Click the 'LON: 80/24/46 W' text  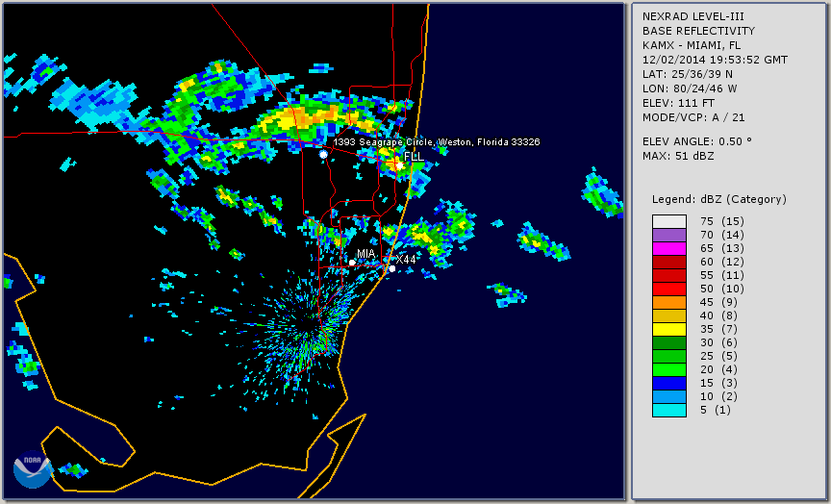point(690,88)
